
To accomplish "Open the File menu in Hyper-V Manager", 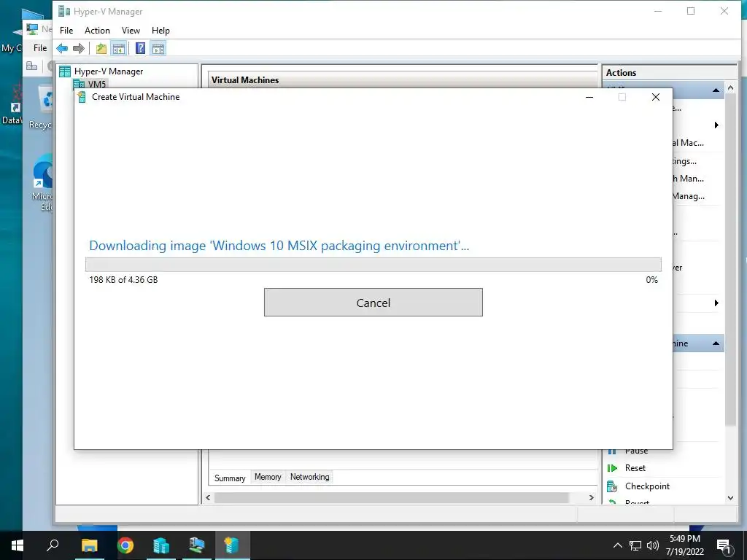I will tap(66, 31).
